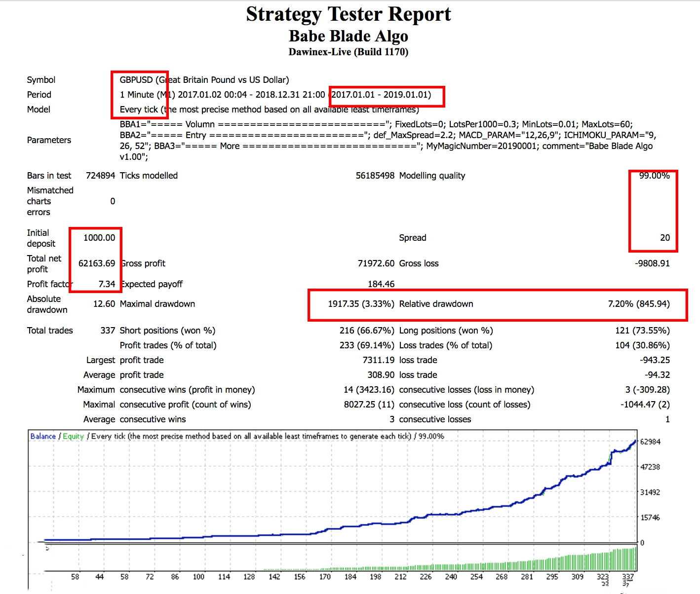Select relative drawdown '7.20% (845.94)'
Screen dimensions: 700x594
coord(639,304)
